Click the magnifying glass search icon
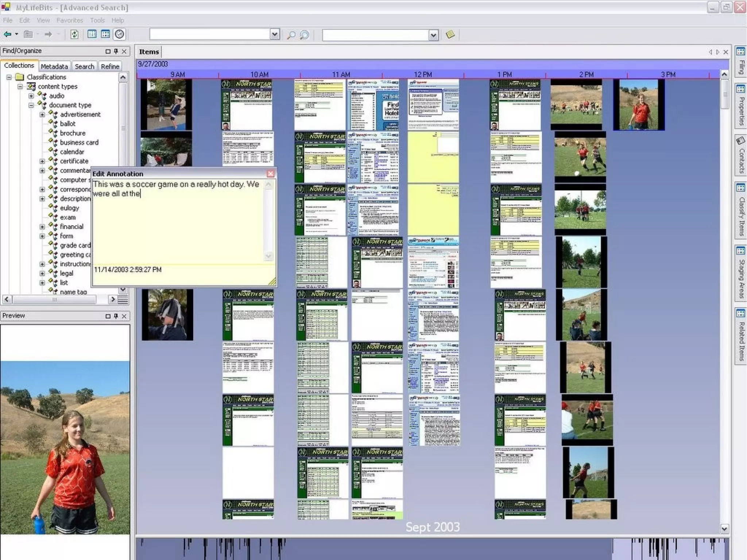 click(x=291, y=35)
